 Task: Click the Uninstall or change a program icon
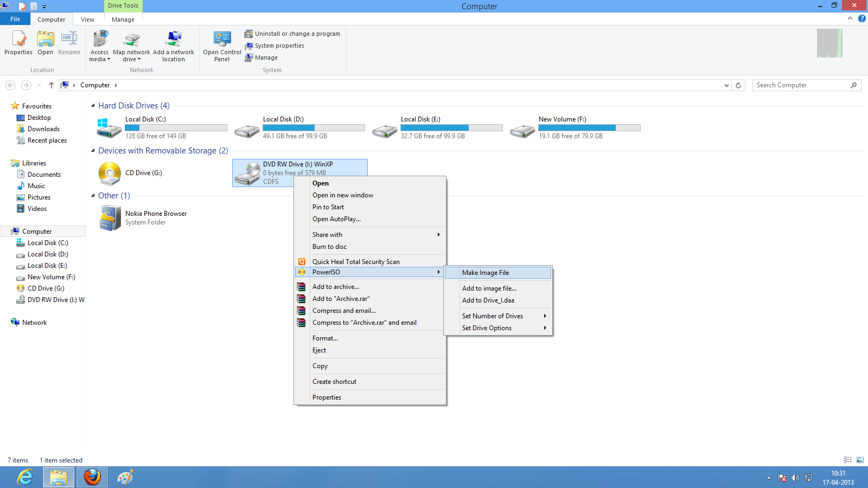249,34
